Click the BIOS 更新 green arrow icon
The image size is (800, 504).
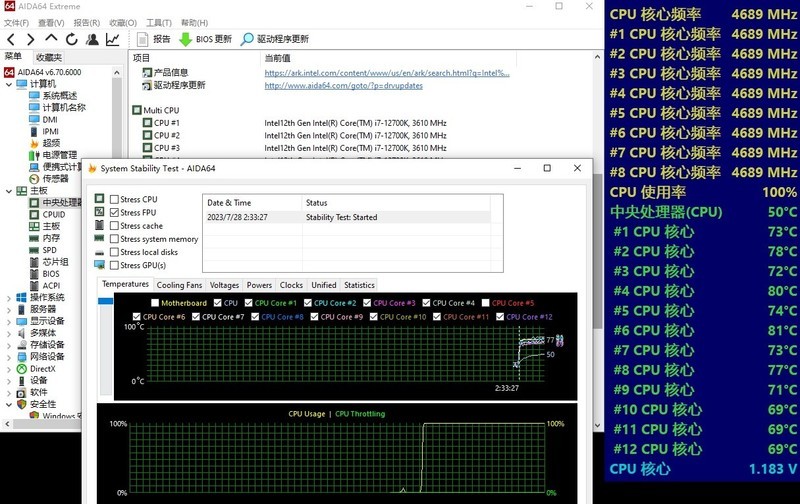(x=185, y=39)
